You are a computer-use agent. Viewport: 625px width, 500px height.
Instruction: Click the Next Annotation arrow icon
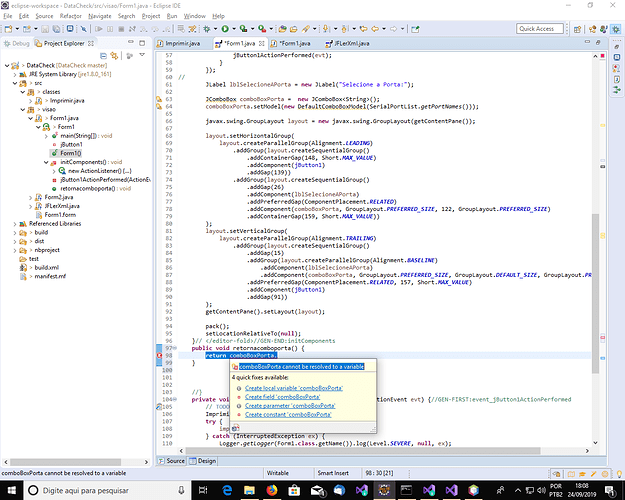(326, 29)
